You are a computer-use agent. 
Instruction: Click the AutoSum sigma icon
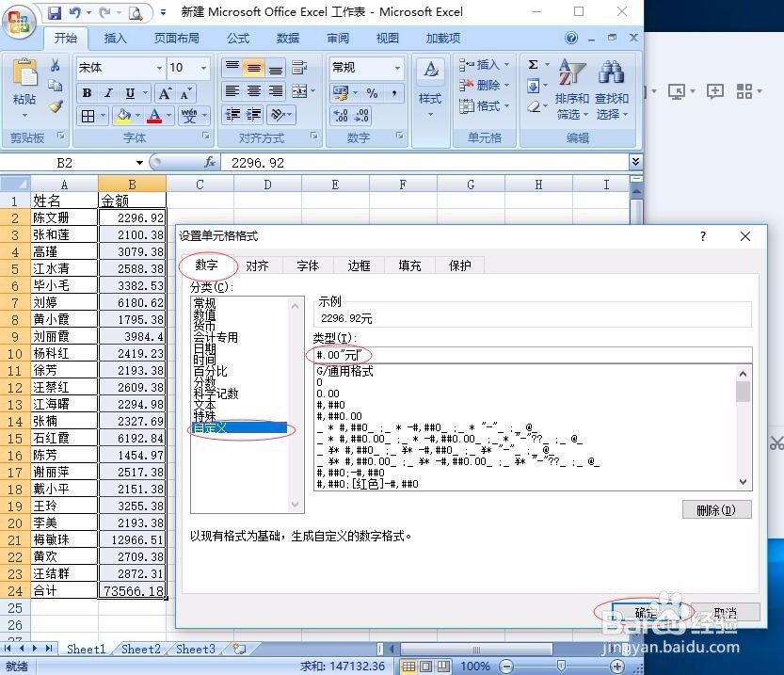tap(533, 65)
